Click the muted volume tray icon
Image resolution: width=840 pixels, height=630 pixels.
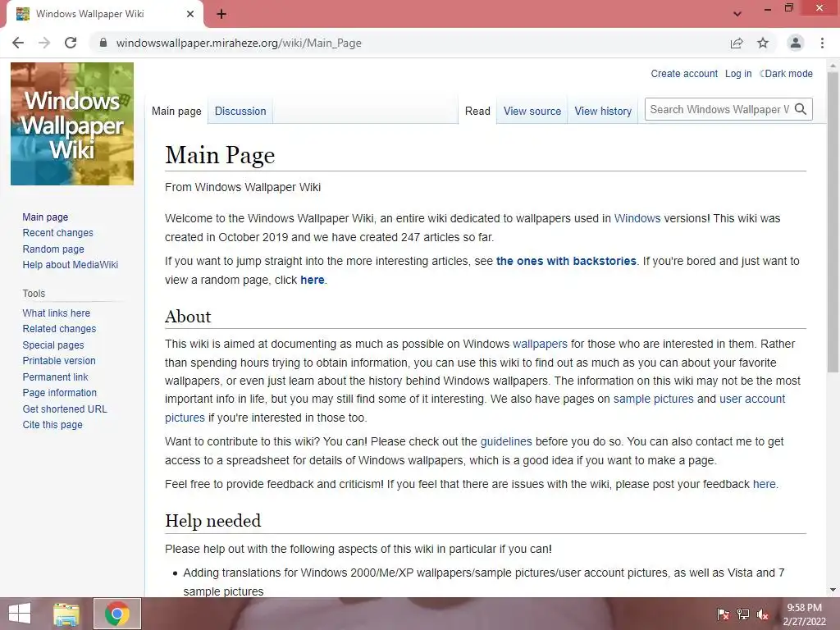pyautogui.click(x=763, y=614)
